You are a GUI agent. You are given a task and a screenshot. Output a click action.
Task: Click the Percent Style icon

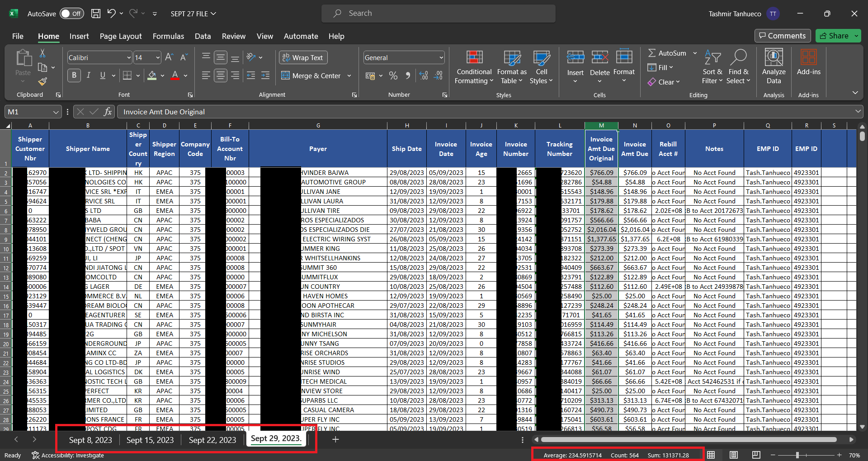pyautogui.click(x=393, y=76)
